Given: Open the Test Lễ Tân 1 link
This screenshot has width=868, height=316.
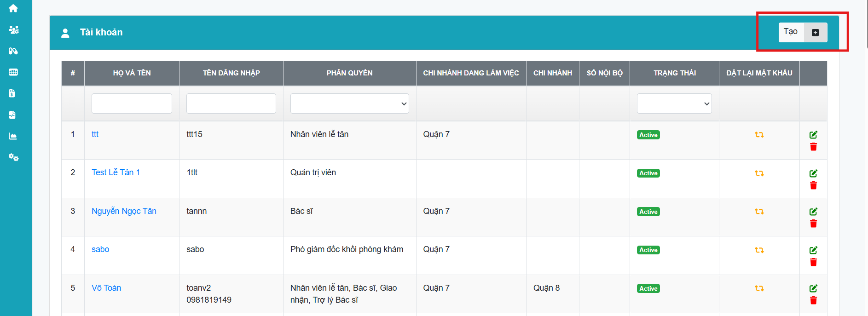Looking at the screenshot, I should tap(116, 172).
